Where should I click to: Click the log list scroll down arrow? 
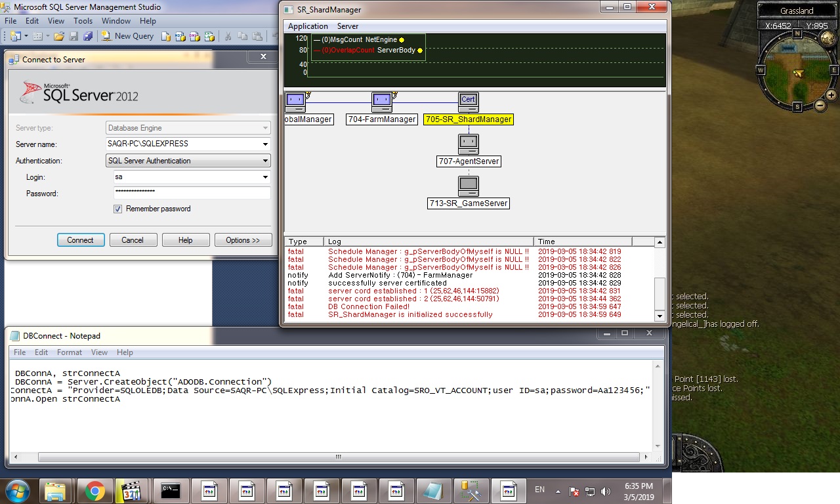[x=660, y=316]
